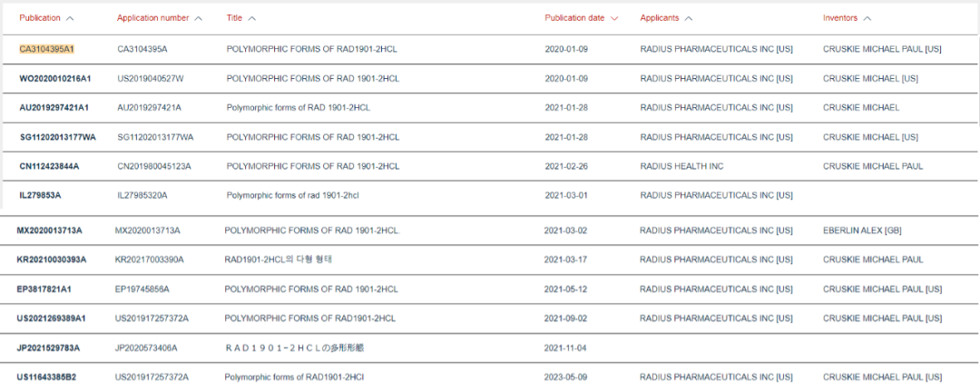Click publication date 2021-11-04
Screen dimensions: 980x391
pyautogui.click(x=565, y=347)
